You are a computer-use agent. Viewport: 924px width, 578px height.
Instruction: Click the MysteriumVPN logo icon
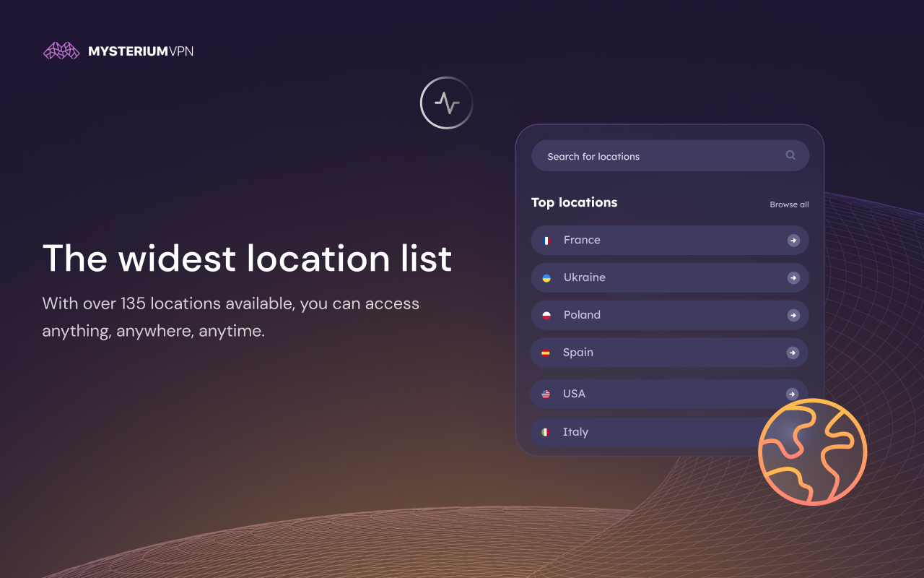click(61, 51)
